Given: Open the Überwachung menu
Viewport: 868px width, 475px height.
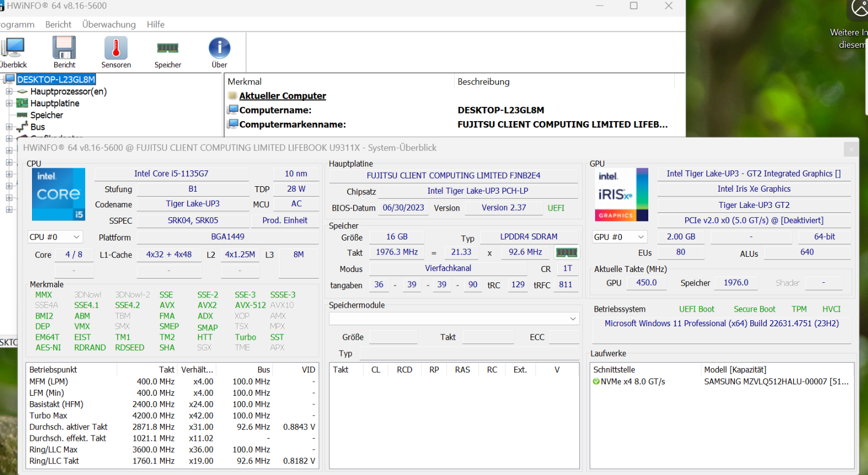Looking at the screenshot, I should tap(109, 24).
